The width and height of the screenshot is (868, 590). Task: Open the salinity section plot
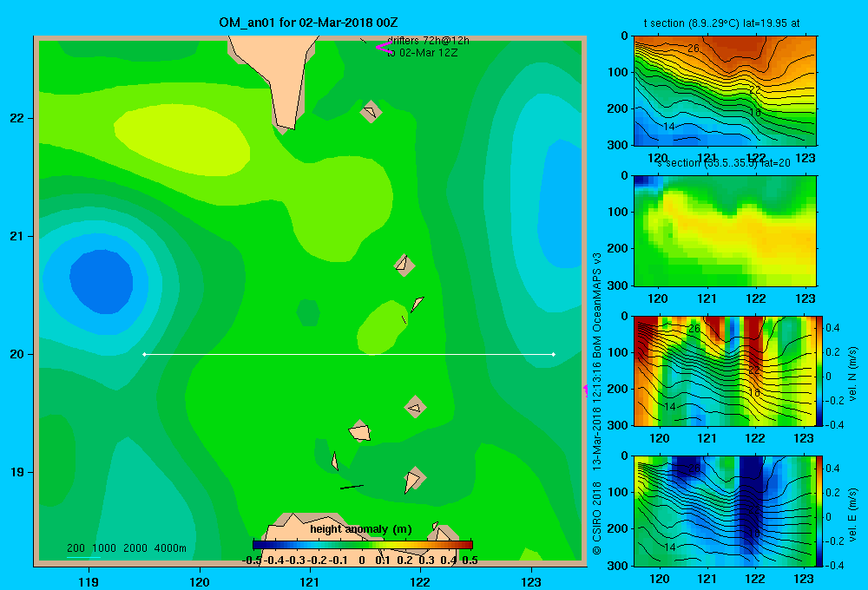[725, 231]
